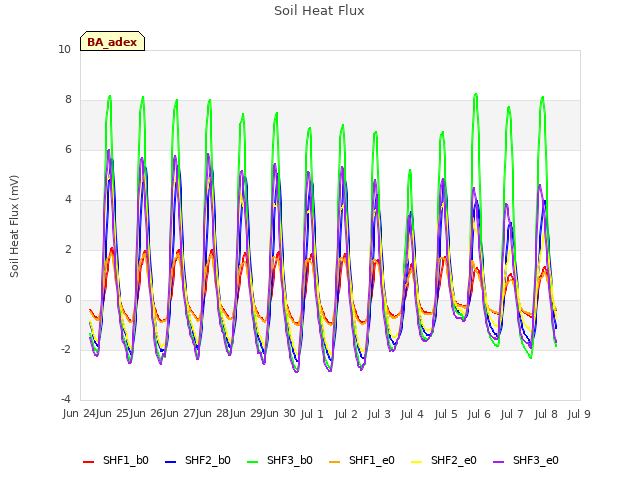Click the red SHF1_b0 legend color marker
Screen dimensions: 640x480
coord(89,462)
